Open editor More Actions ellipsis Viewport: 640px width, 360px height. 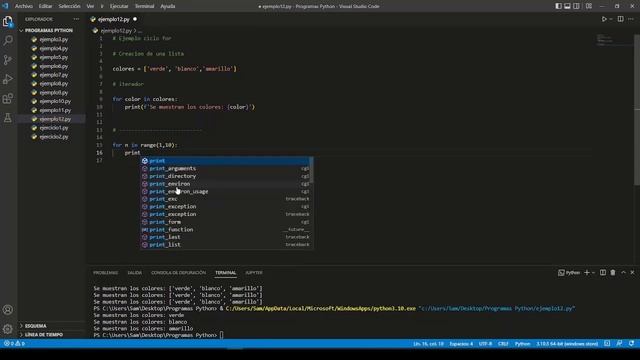pyautogui.click(x=631, y=19)
